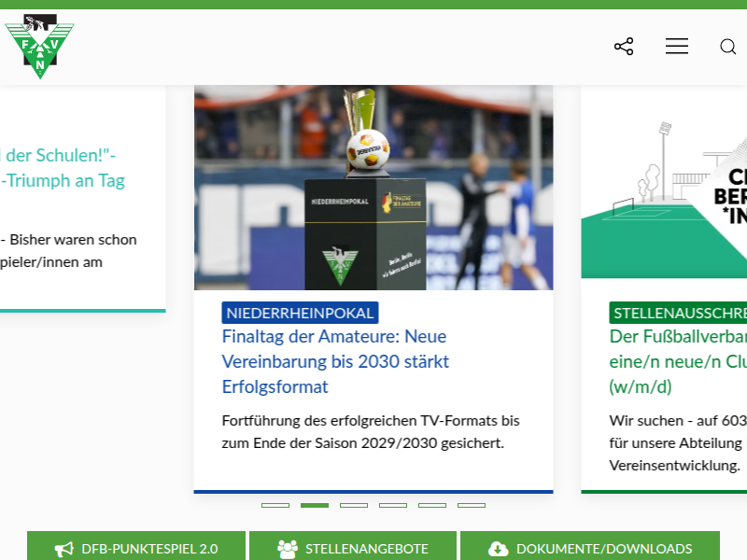Click the Stellenausschreibung category tag
The height and width of the screenshot is (560, 747).
679,313
